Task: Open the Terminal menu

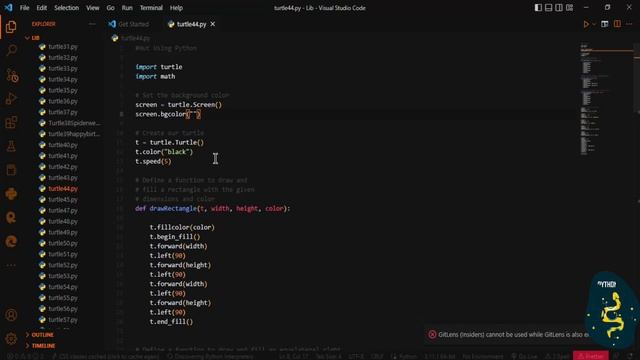Action: click(x=151, y=8)
